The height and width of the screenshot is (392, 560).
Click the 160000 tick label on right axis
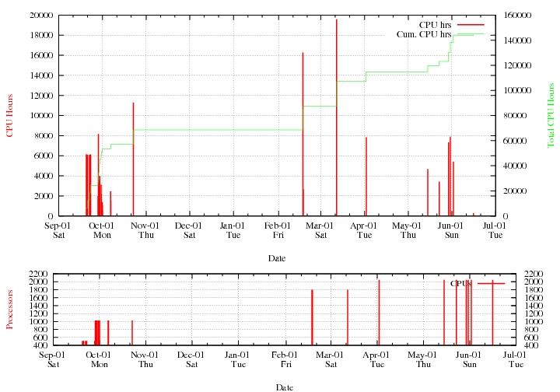pyautogui.click(x=517, y=15)
